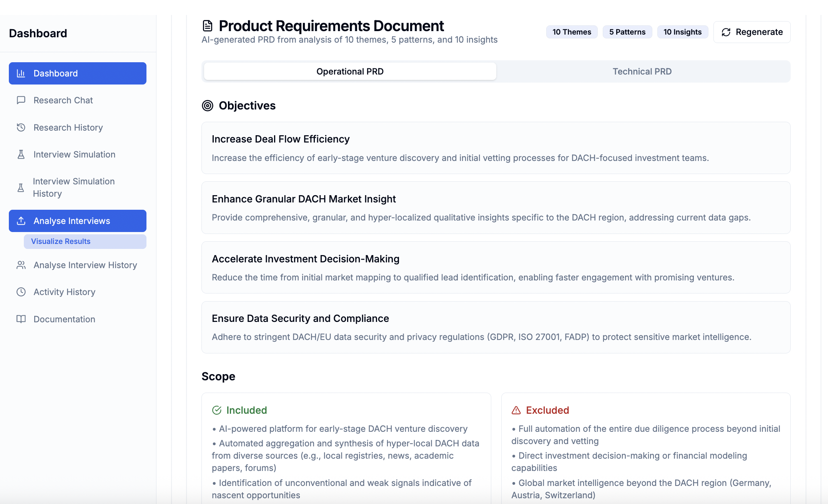Screen dimensions: 828x504
Task: Click the Excluded warning triangle icon
Action: [515, 410]
